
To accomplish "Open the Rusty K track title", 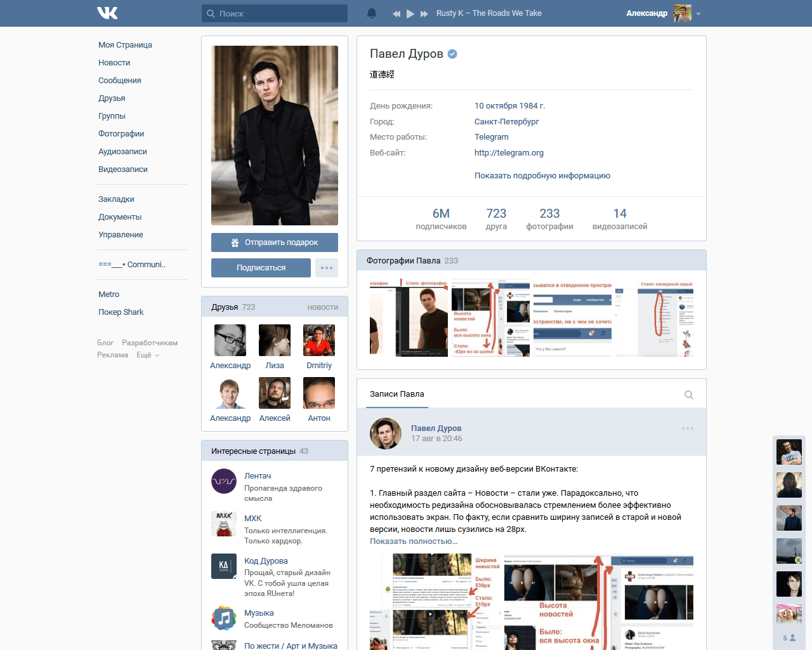I will (489, 13).
